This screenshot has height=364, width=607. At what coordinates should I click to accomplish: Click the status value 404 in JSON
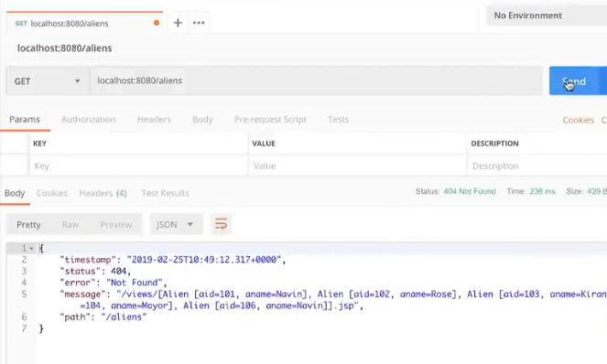pos(118,271)
